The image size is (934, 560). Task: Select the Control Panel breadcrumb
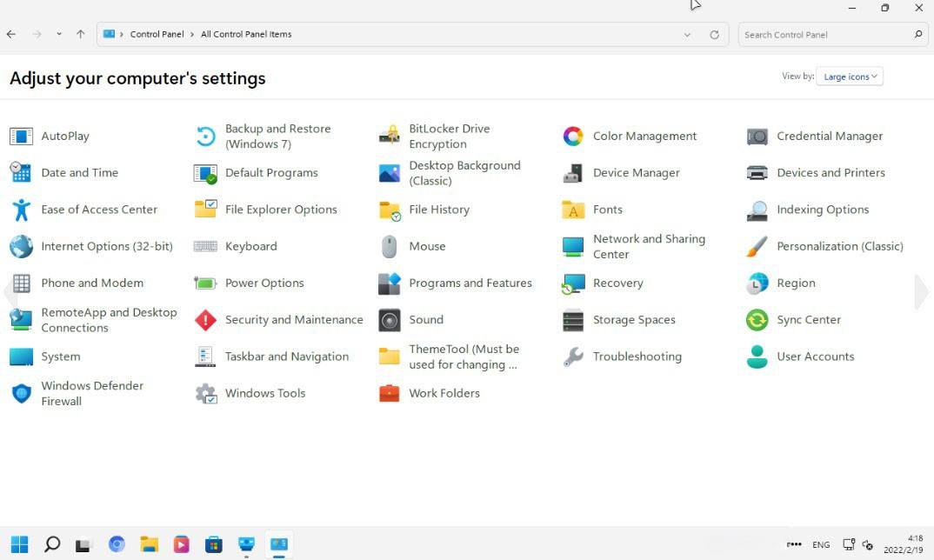(157, 35)
